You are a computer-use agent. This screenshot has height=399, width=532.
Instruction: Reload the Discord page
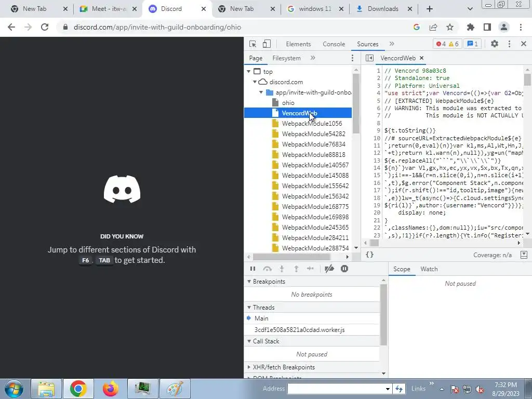point(45,27)
